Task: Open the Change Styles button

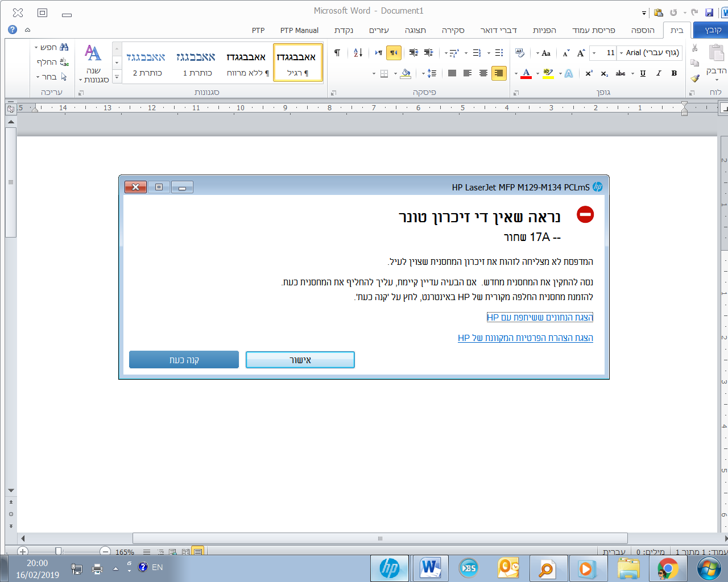Action: pos(94,63)
